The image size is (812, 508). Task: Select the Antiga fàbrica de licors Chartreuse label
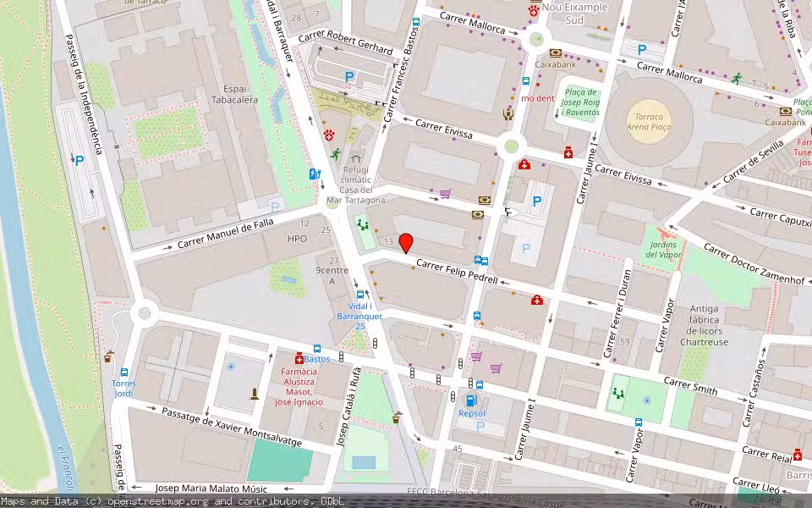click(705, 325)
